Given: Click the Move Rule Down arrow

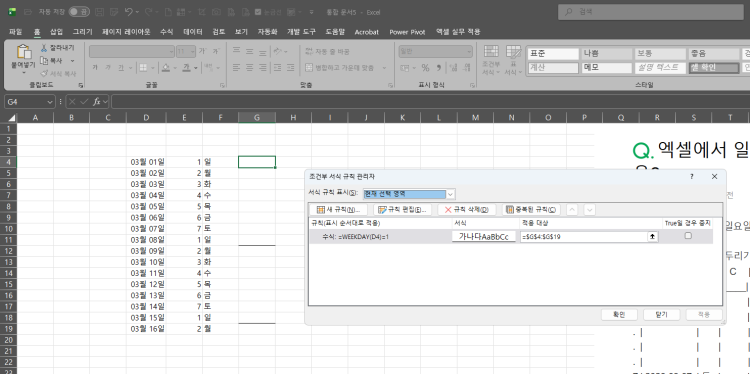Looking at the screenshot, I should click(x=590, y=209).
